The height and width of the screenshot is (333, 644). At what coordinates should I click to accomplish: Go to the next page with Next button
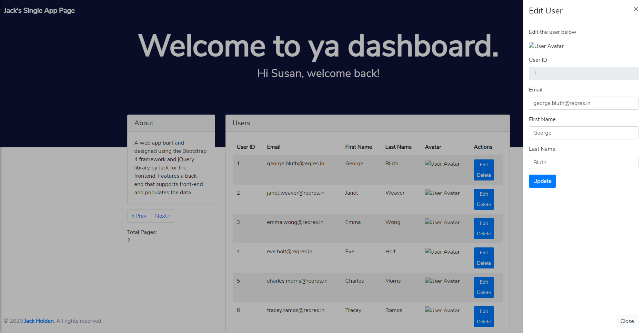tap(163, 216)
